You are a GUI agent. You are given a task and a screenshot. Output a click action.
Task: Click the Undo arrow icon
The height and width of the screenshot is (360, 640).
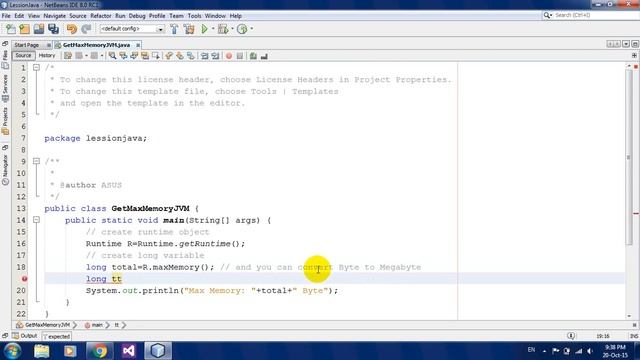(72, 29)
